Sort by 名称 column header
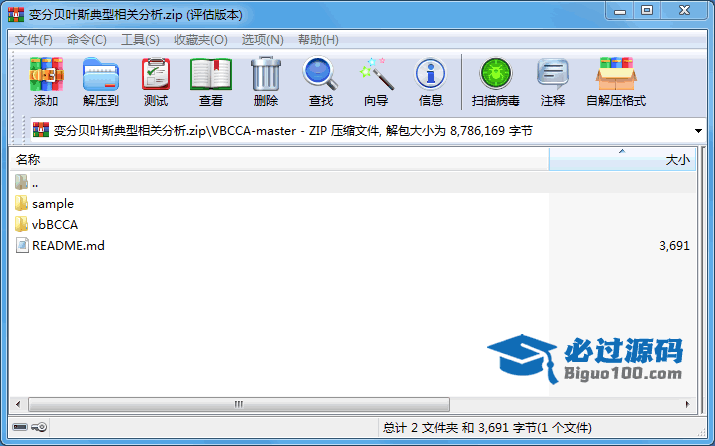Screen dimensions: 715x446 point(279,159)
